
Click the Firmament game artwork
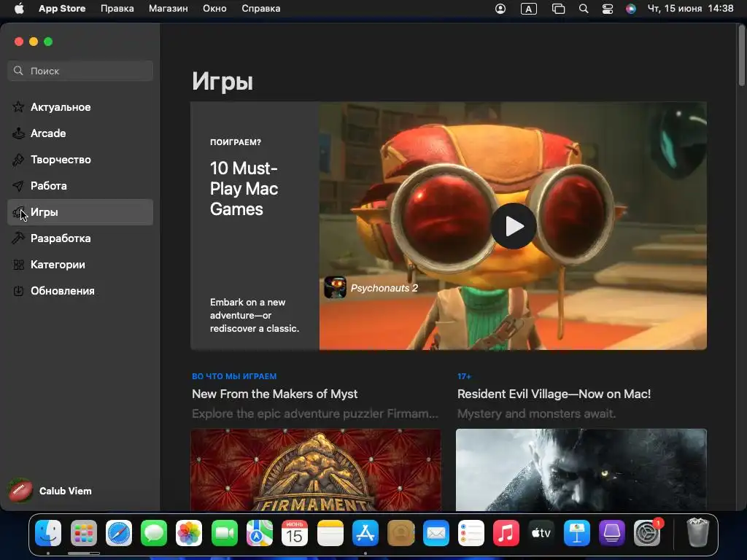coord(316,470)
